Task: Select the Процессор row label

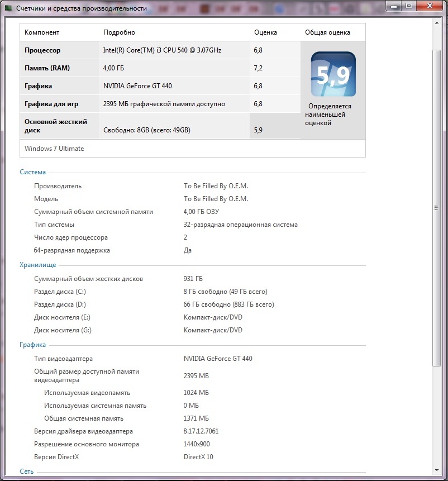Action: 42,50
